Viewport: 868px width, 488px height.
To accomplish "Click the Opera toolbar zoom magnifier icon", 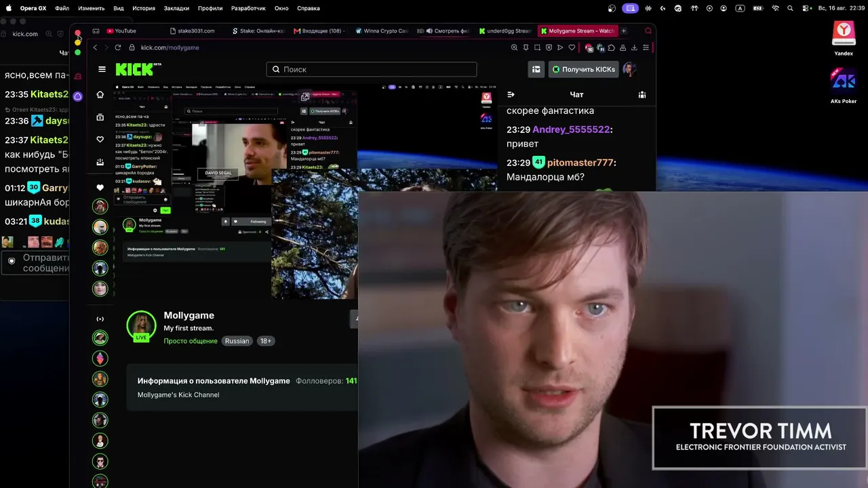I will 514,47.
